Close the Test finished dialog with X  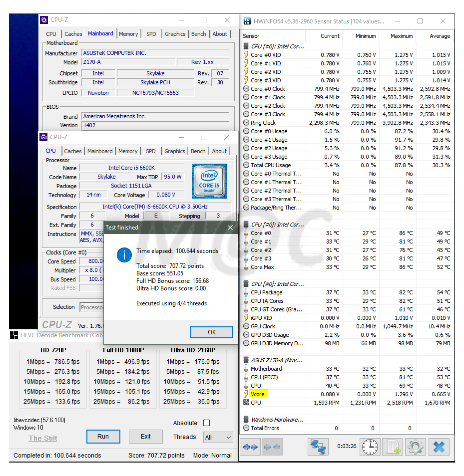230,228
